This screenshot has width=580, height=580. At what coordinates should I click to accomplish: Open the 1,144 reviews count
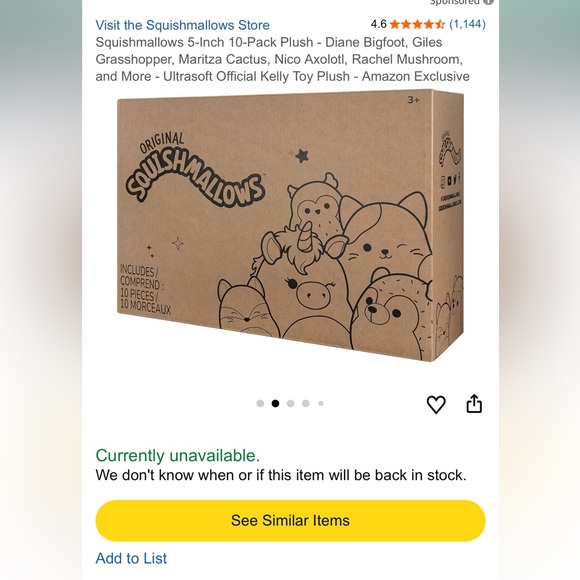click(x=467, y=24)
